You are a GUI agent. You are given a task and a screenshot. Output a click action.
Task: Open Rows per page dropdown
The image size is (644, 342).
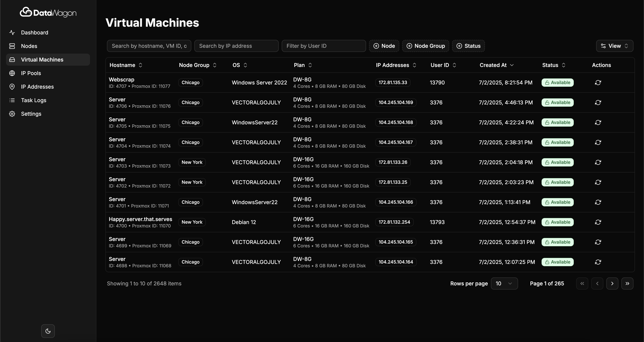click(504, 283)
